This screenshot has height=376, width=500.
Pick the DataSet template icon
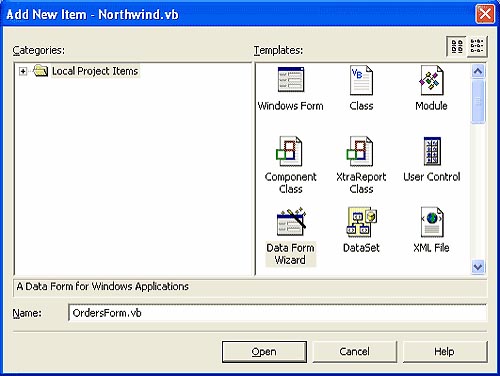coord(362,221)
